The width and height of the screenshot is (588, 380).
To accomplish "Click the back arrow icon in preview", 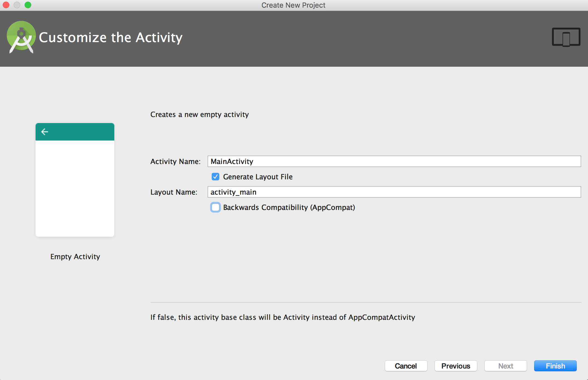I will 45,131.
